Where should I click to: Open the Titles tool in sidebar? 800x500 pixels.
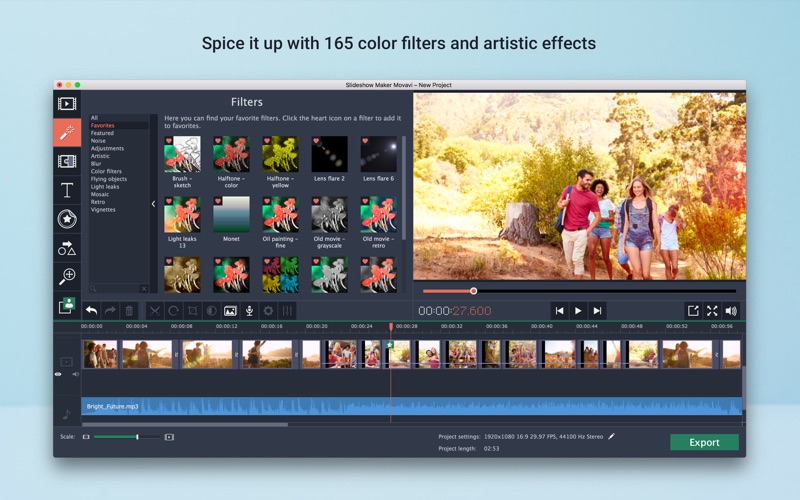(67, 190)
